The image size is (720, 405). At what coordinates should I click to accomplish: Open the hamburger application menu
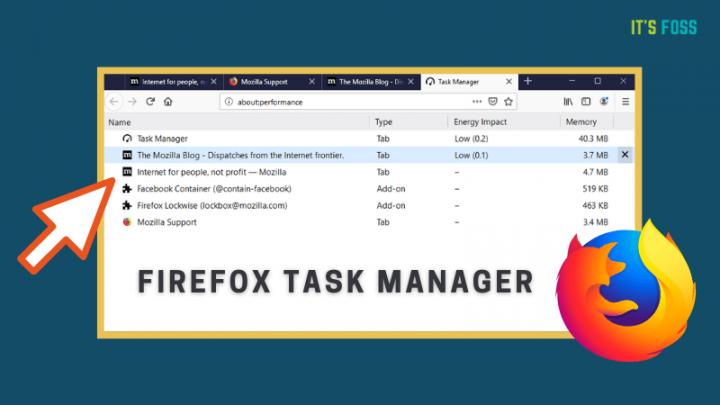click(625, 101)
